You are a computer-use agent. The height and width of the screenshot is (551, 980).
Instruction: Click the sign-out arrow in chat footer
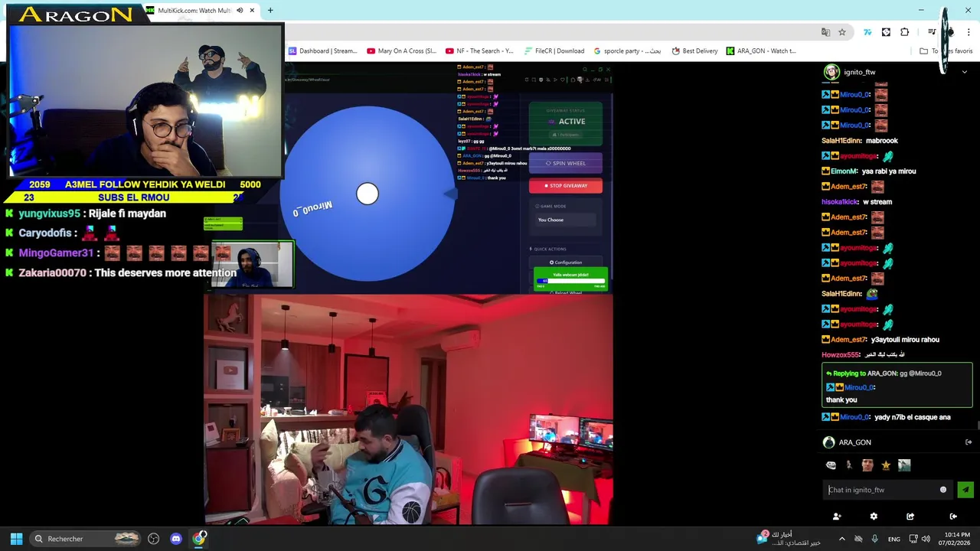click(953, 517)
